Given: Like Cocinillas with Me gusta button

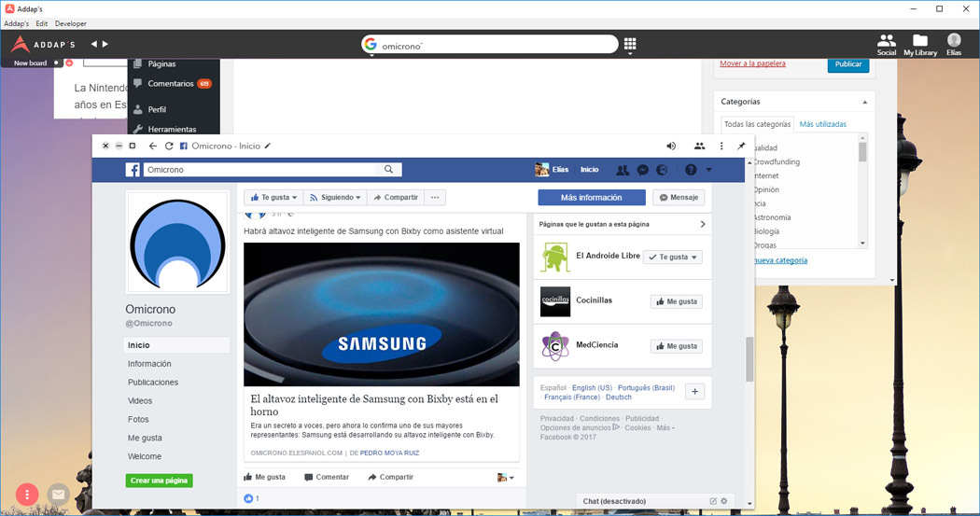Looking at the screenshot, I should [677, 301].
